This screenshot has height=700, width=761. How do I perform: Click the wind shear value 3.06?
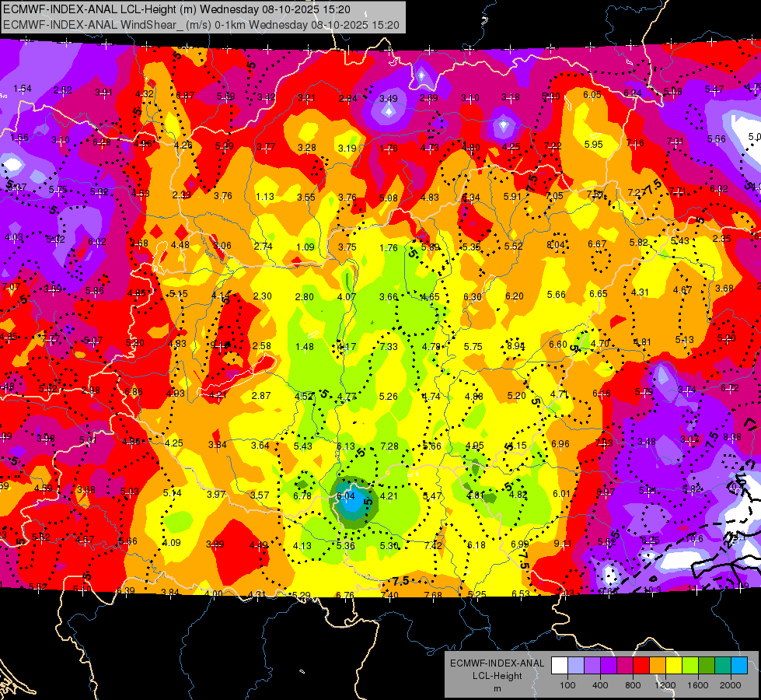point(222,246)
